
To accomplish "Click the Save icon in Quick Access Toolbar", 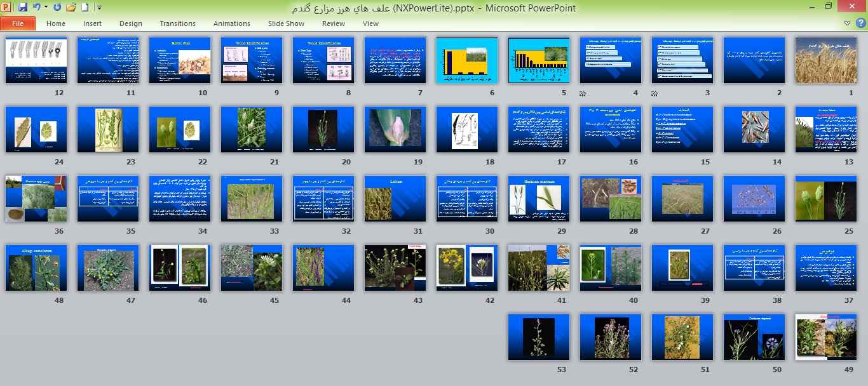I will [x=23, y=8].
